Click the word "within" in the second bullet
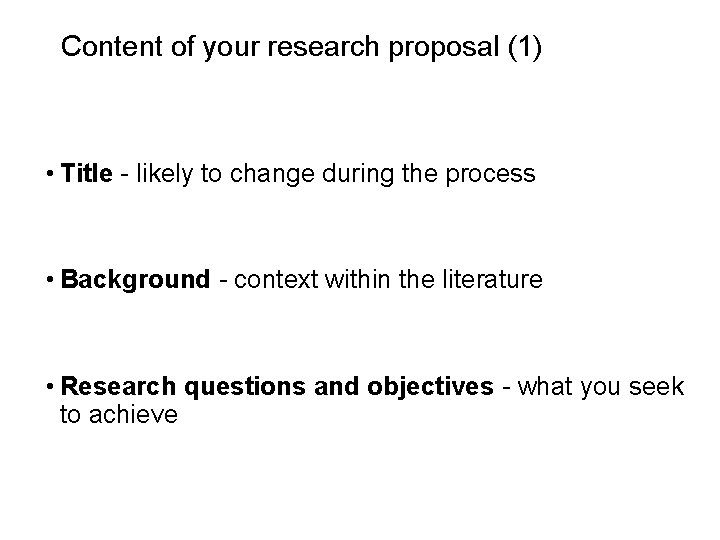Image resolution: width=720 pixels, height=540 pixels. pos(357,279)
